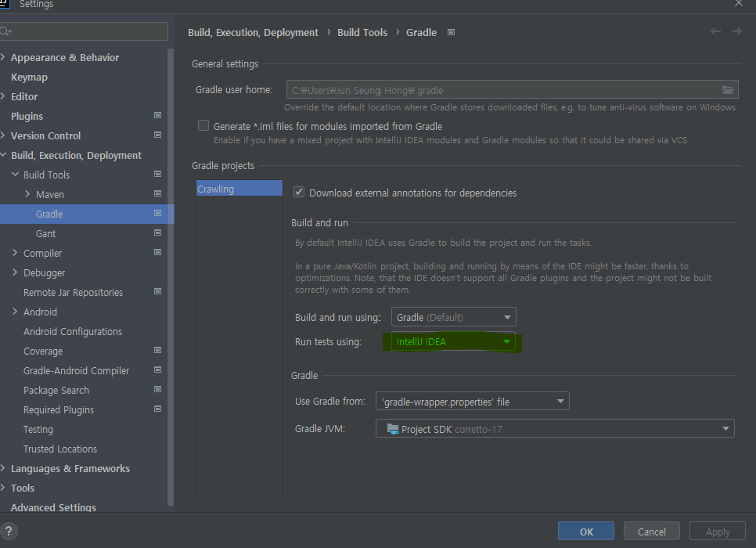The image size is (756, 548).
Task: Click the OK button
Action: (585, 531)
